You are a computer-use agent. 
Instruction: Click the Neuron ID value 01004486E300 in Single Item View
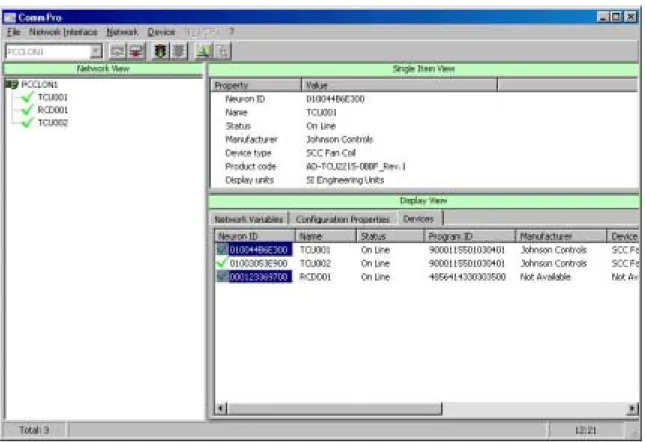click(x=335, y=99)
